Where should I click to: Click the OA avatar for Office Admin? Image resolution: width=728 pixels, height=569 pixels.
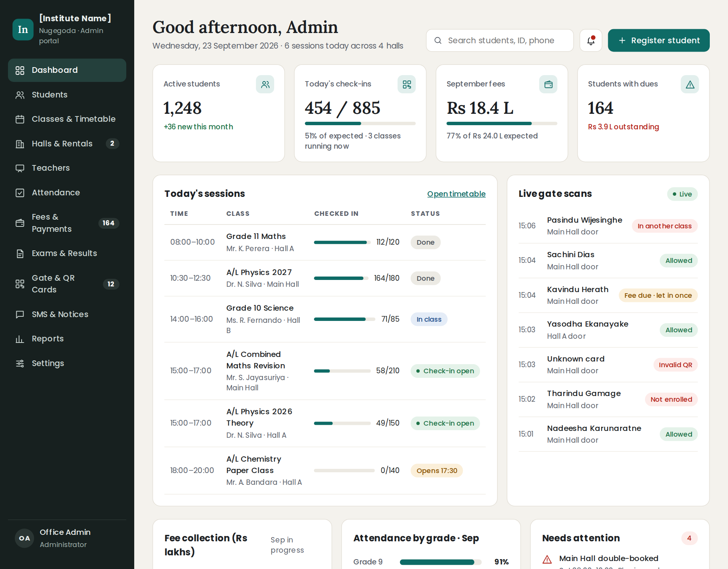pos(24,538)
